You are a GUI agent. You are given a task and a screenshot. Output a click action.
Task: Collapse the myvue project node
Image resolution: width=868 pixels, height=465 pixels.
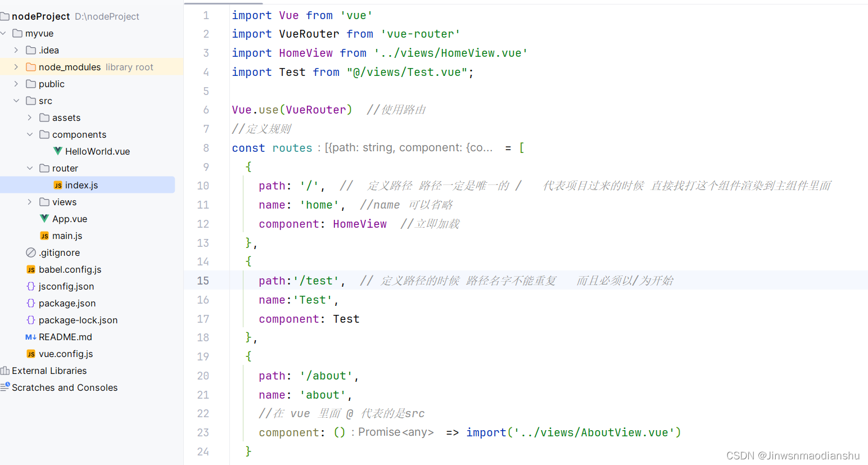(x=3, y=33)
